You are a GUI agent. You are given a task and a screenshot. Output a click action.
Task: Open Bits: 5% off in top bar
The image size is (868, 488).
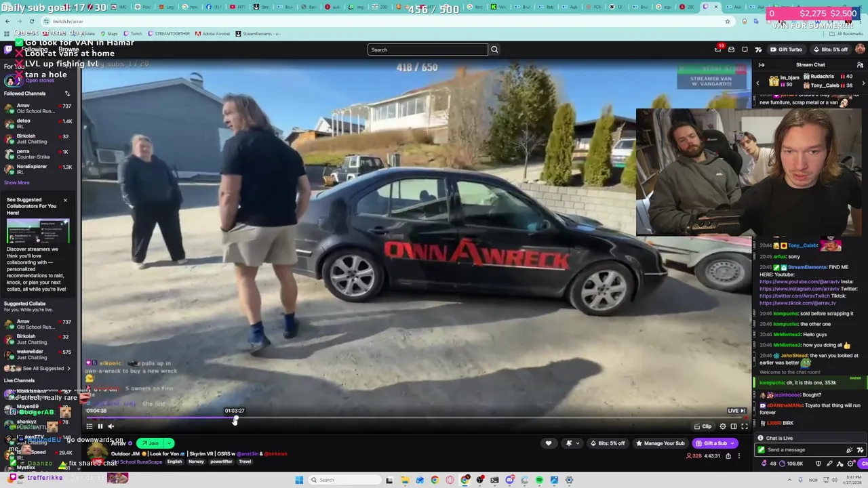pos(831,49)
